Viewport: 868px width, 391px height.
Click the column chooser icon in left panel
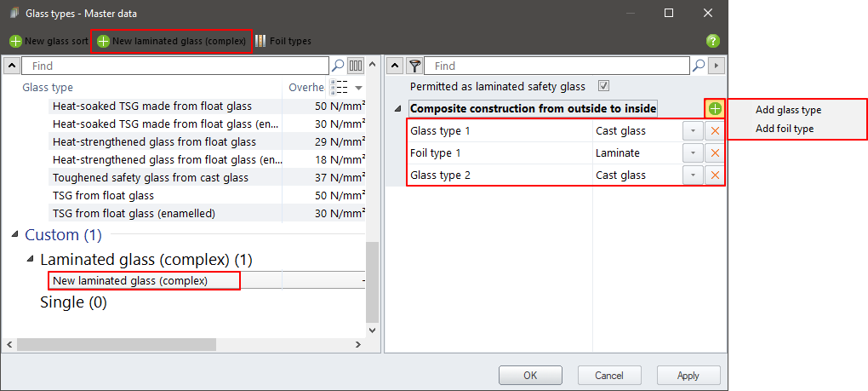pos(356,66)
